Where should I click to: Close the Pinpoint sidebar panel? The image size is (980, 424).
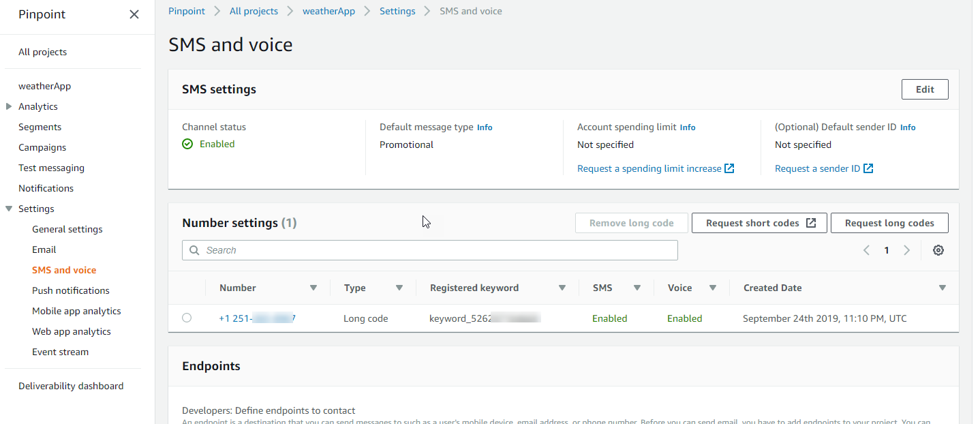(x=134, y=14)
